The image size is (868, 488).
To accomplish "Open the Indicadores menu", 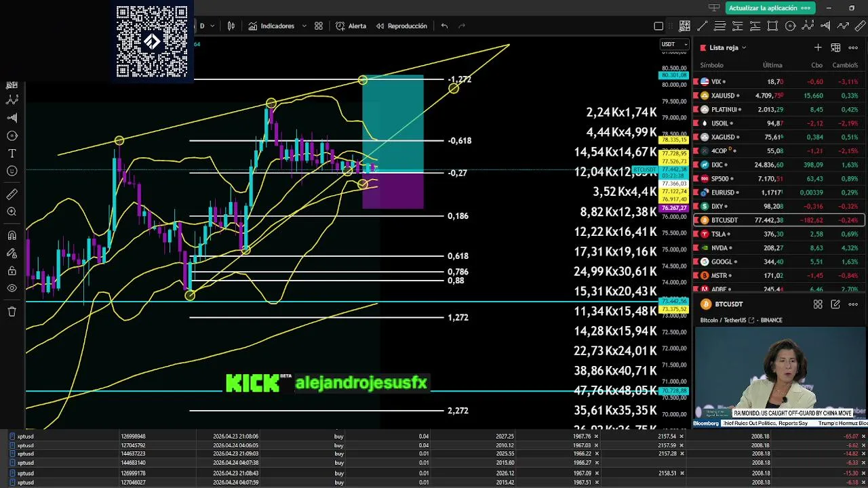I will point(271,26).
